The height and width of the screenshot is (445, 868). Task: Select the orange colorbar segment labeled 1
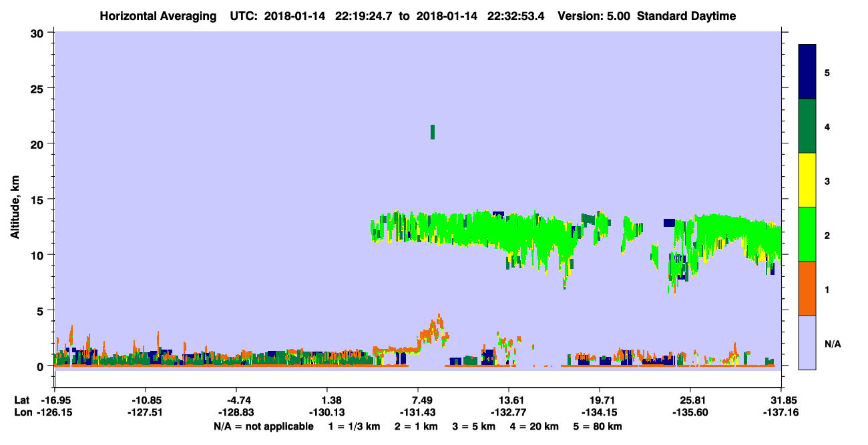pyautogui.click(x=807, y=288)
